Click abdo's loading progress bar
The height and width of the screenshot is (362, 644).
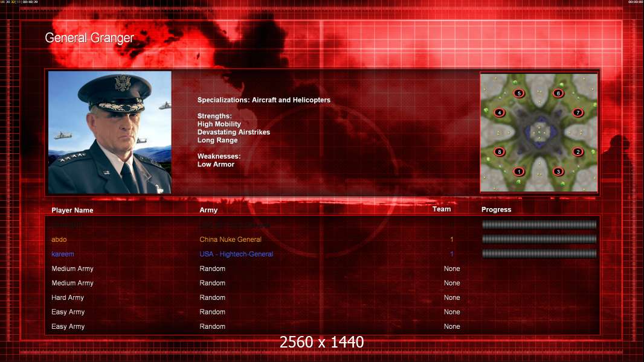click(539, 239)
